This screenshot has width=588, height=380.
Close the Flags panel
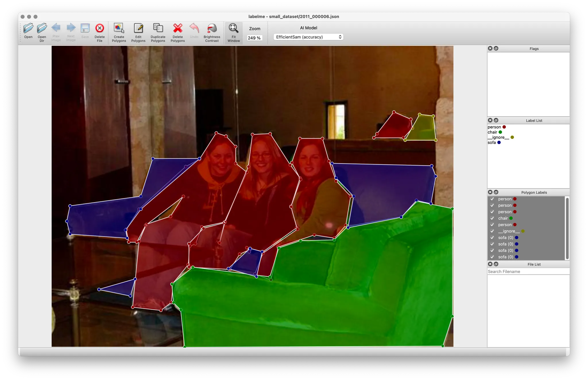[490, 48]
